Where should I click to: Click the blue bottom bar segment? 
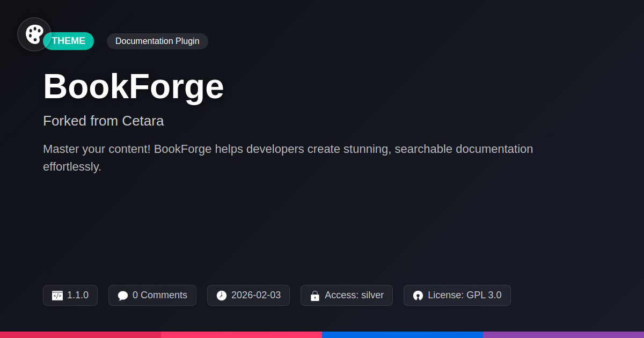coord(402,334)
